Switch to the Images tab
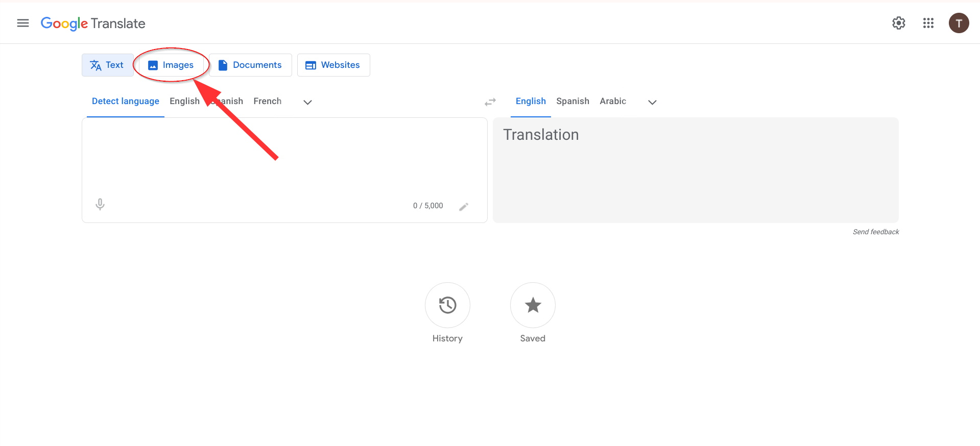Viewport: 980px width, 446px height. (x=171, y=65)
